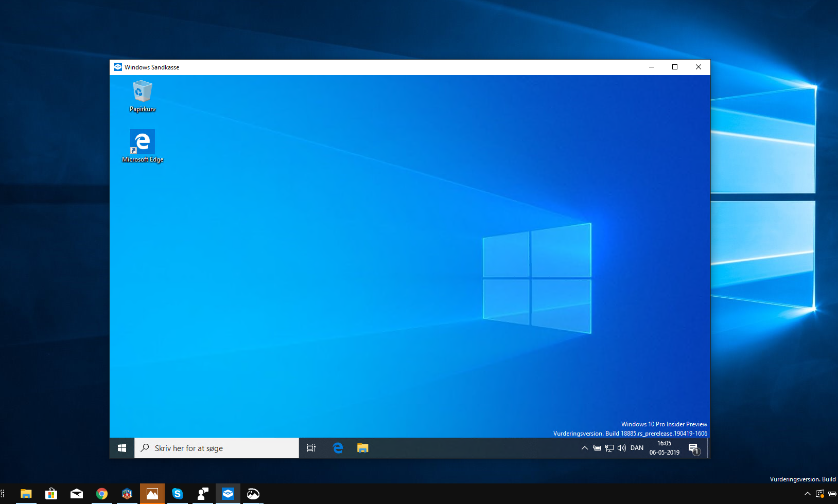Open the Photos app on the host taskbar

[x=152, y=494]
